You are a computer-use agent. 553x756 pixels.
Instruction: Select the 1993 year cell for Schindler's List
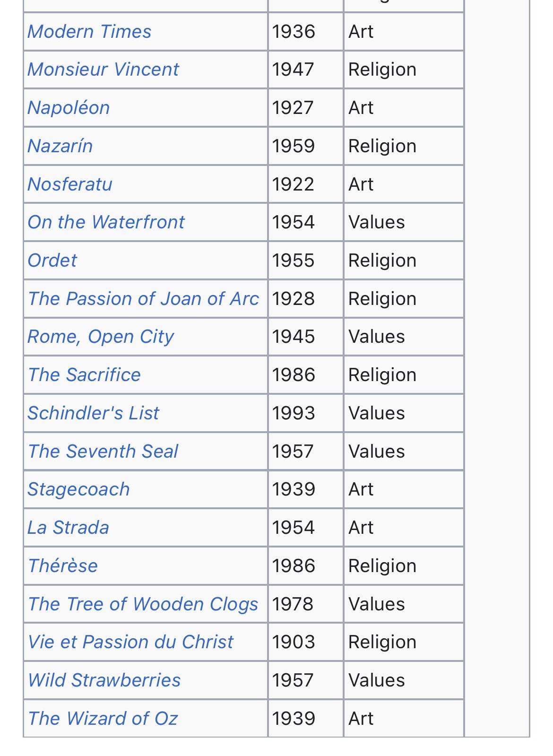pos(305,413)
